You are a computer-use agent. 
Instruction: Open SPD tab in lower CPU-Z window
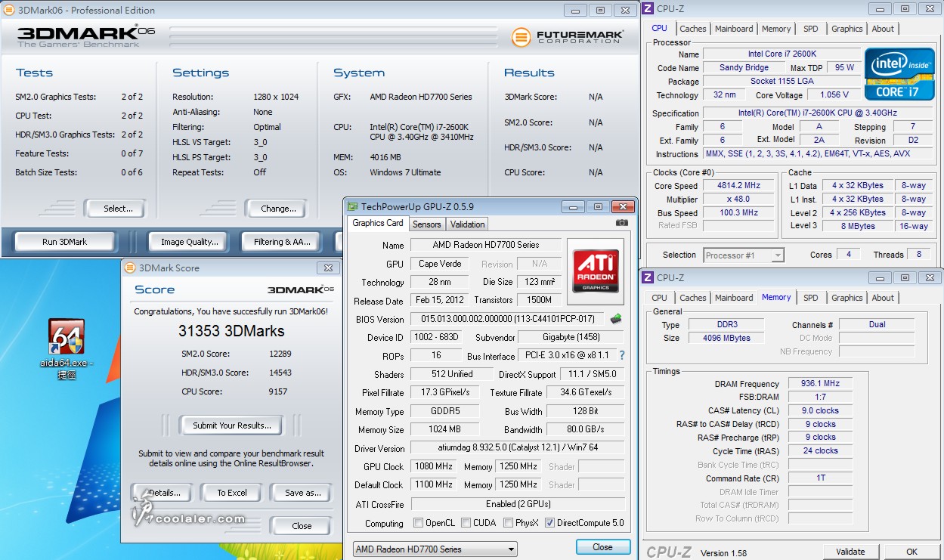click(x=810, y=298)
